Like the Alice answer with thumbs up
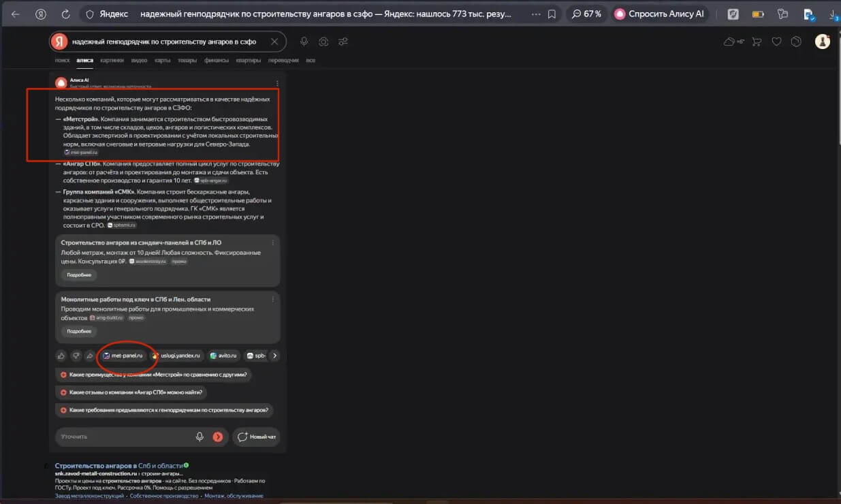The height and width of the screenshot is (504, 841). pos(61,356)
